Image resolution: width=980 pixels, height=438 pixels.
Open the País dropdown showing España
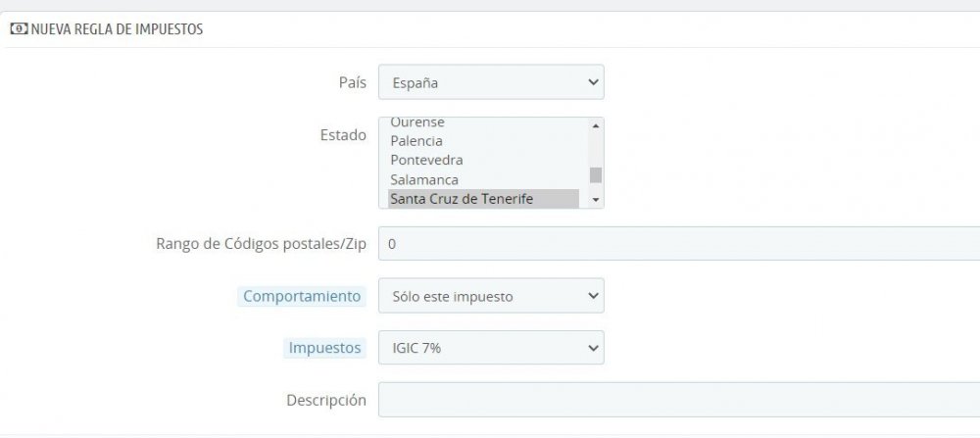coord(491,82)
